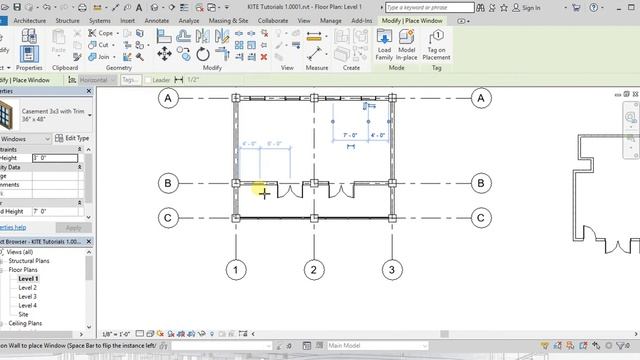Select Level 1 in Floor Plans
This screenshot has width=640, height=360.
pyautogui.click(x=28, y=279)
